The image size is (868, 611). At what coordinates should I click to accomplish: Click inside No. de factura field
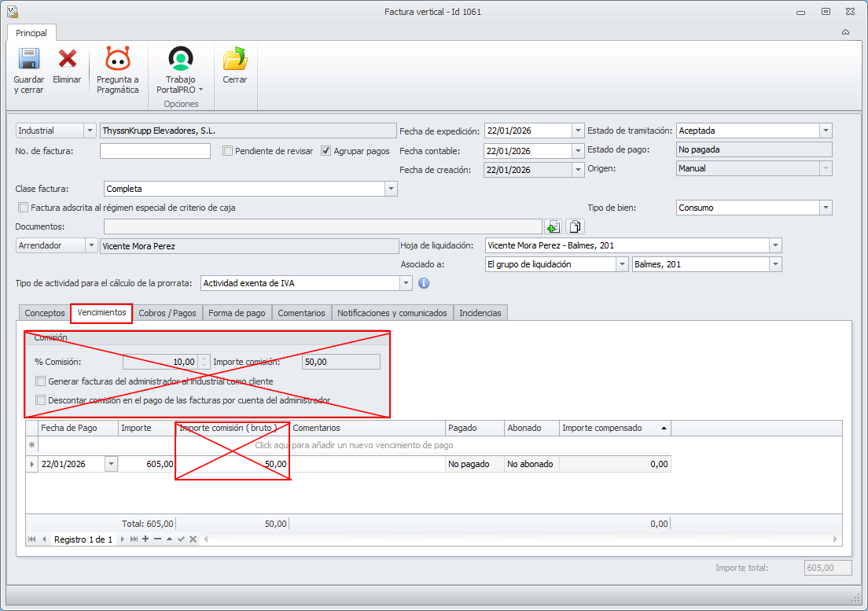pyautogui.click(x=155, y=151)
